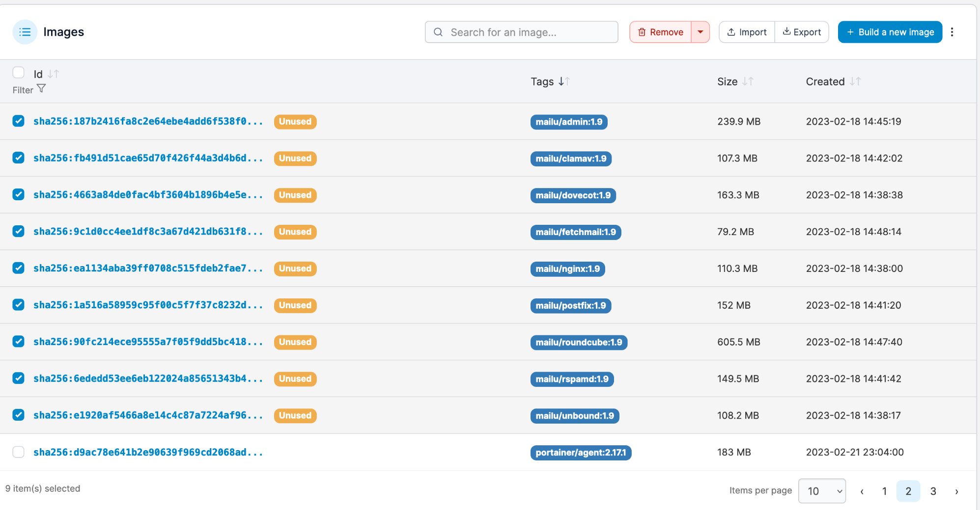Uncheck the mailu/admin:1.9 image row

(19, 121)
